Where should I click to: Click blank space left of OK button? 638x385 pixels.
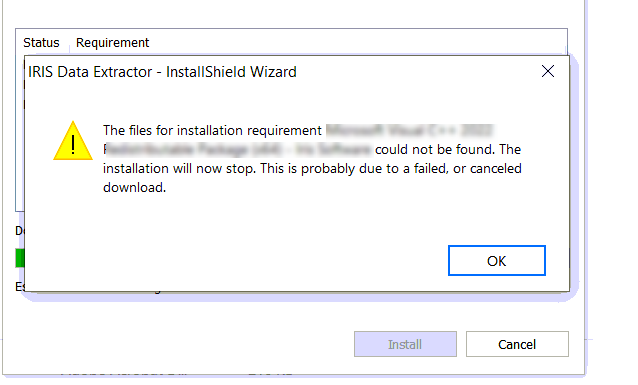coord(244,260)
